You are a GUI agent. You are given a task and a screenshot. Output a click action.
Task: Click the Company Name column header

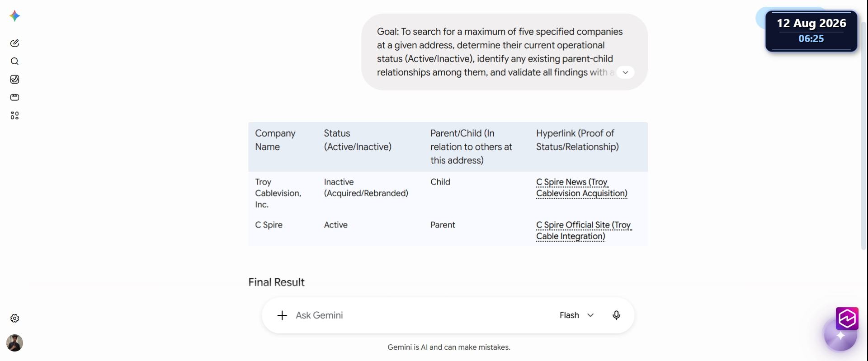275,140
